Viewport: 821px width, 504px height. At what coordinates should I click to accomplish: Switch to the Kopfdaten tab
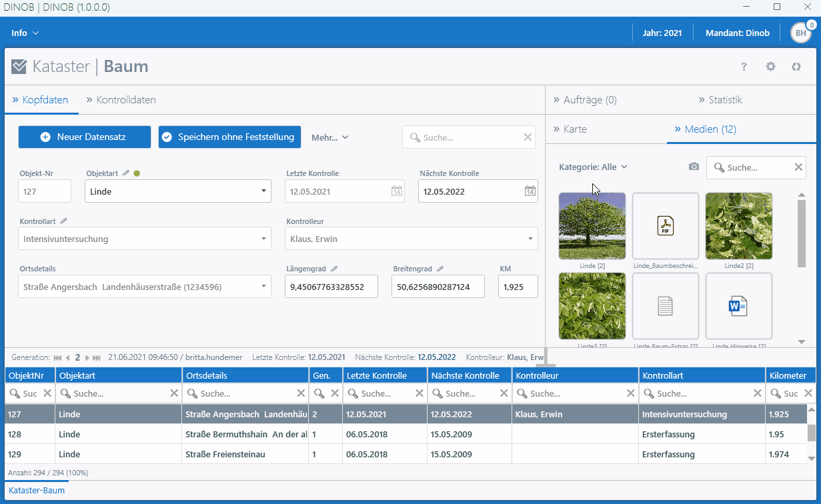point(41,100)
